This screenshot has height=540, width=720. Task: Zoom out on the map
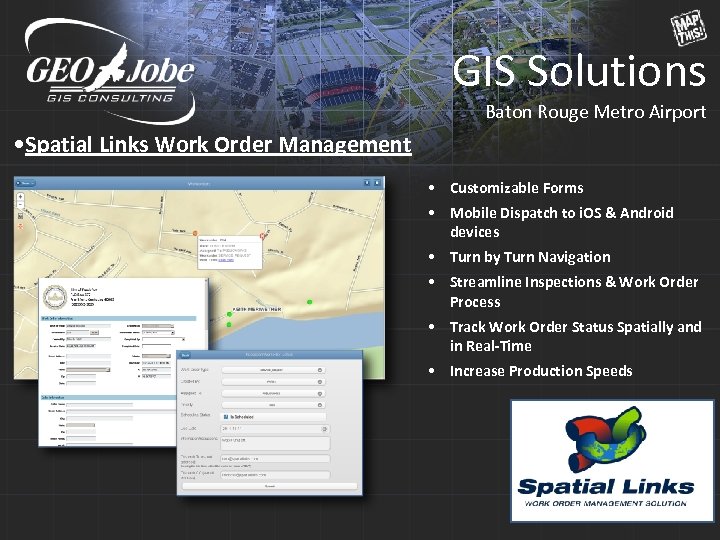coord(20,205)
